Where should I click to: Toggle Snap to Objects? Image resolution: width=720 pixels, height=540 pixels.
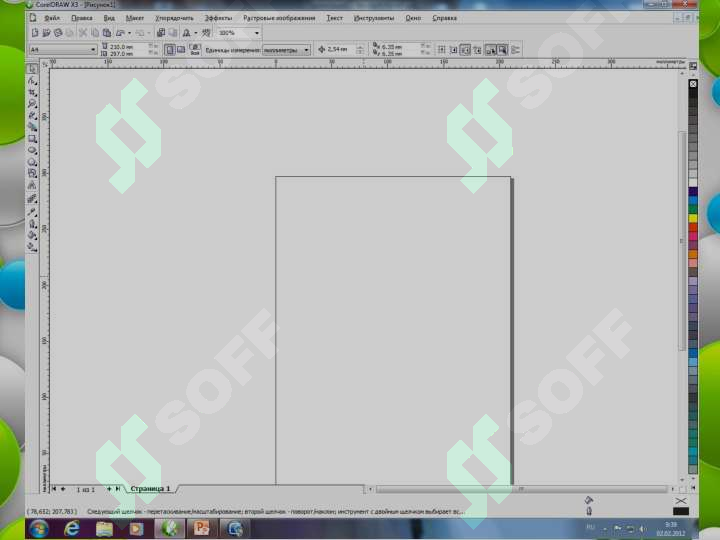pyautogui.click(x=465, y=50)
